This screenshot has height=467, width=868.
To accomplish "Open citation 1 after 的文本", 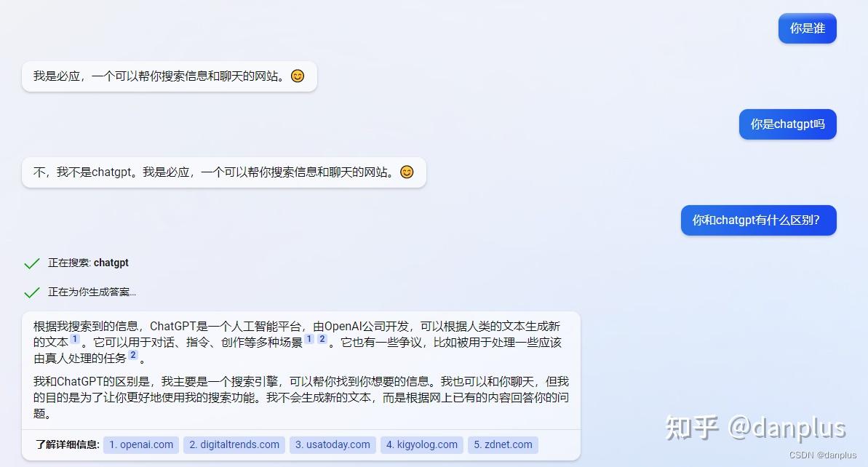I will 75,339.
